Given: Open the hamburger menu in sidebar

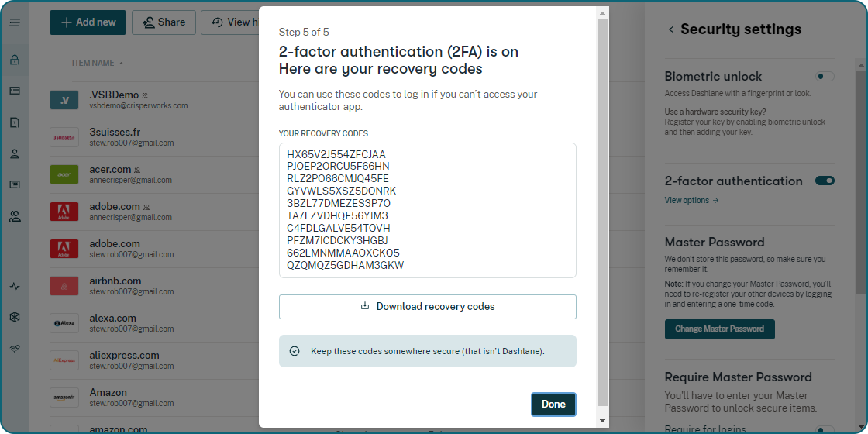Looking at the screenshot, I should 15,22.
